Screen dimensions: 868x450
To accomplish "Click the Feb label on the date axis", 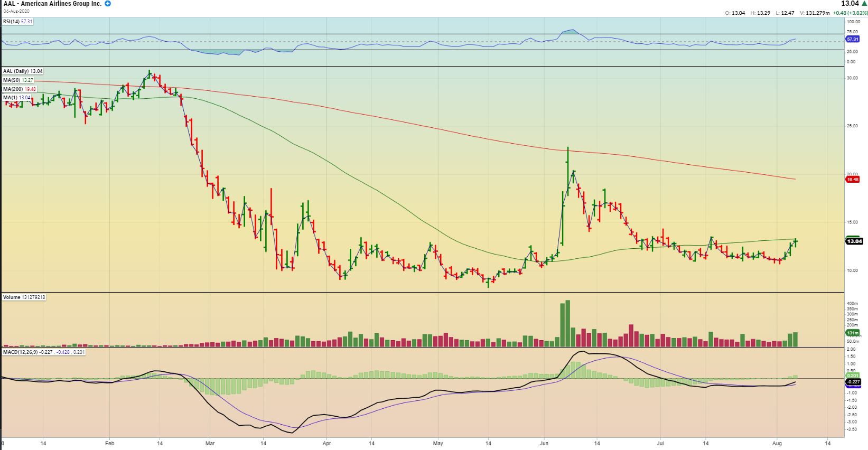I will click(x=109, y=443).
